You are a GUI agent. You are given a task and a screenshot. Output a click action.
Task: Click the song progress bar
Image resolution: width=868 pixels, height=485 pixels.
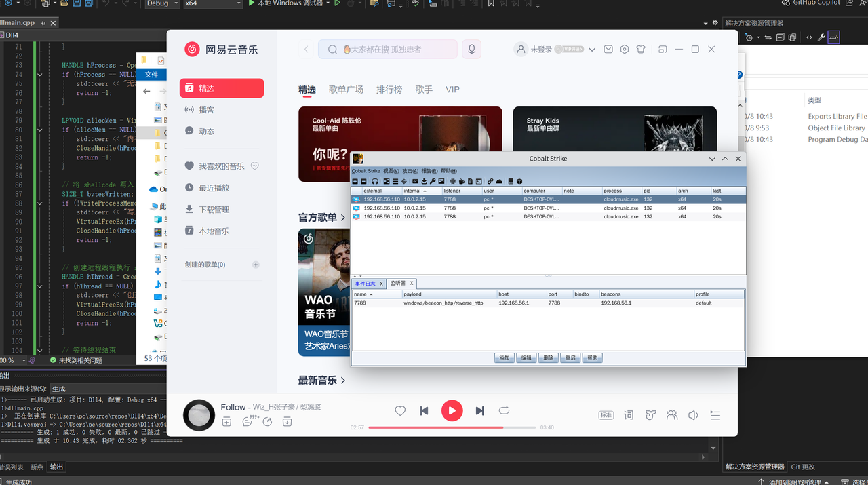pos(452,427)
